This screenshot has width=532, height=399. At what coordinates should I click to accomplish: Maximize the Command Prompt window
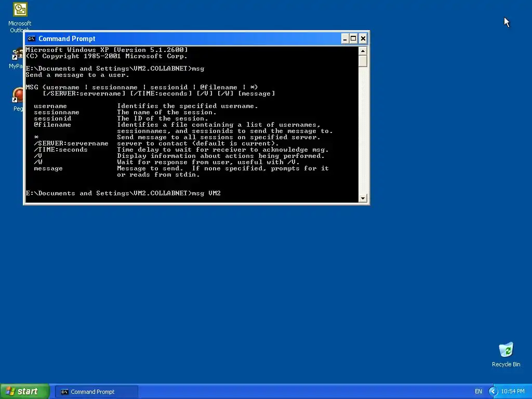[x=353, y=38]
